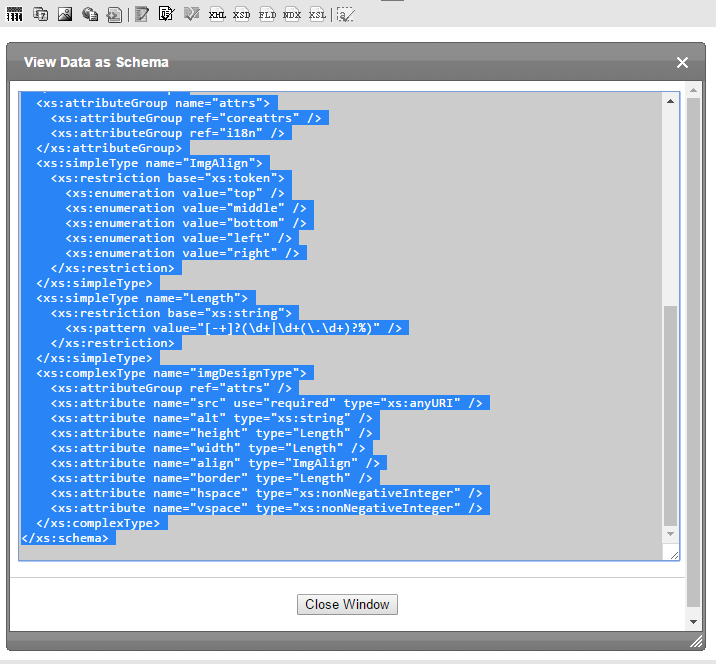Click the simpleType name="Length" line
The width and height of the screenshot is (716, 664).
(142, 298)
